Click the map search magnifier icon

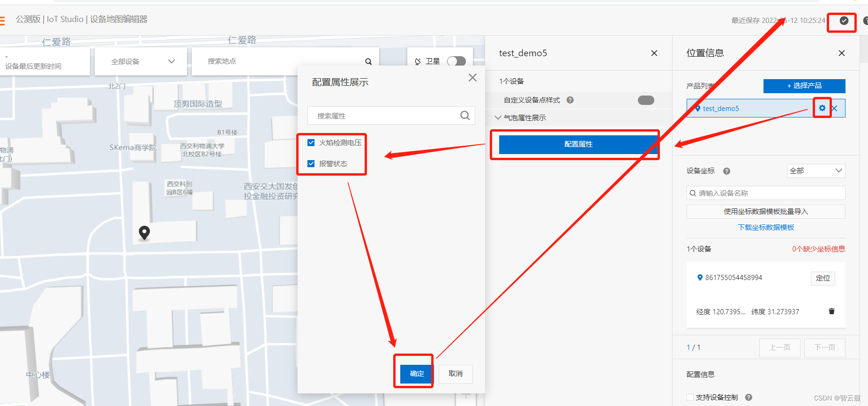(368, 61)
